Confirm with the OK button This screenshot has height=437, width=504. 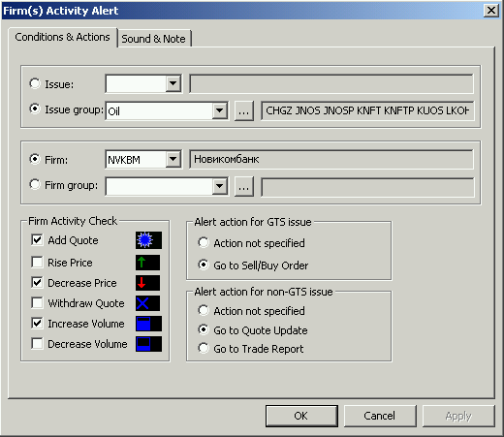coord(301,416)
